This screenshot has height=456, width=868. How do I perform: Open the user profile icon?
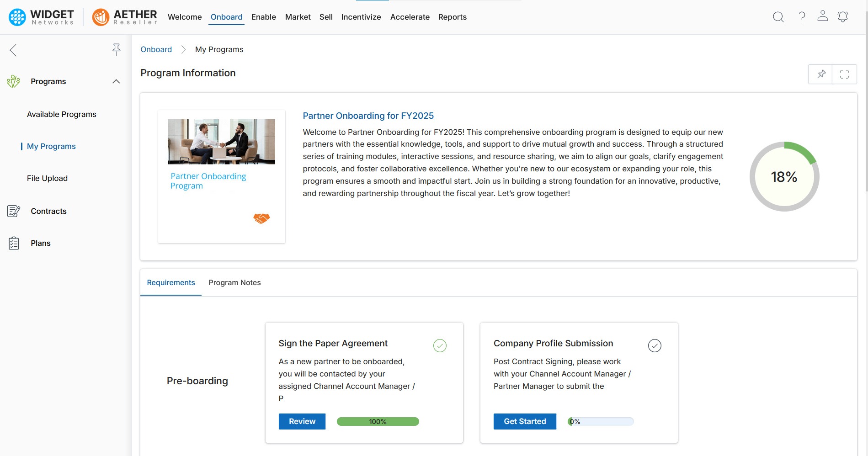point(822,16)
